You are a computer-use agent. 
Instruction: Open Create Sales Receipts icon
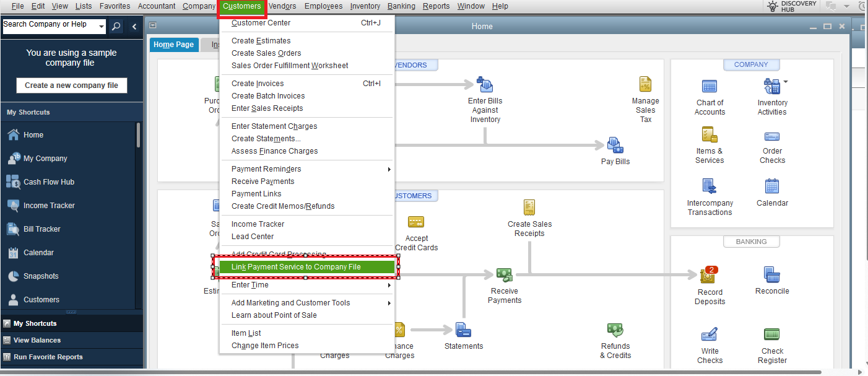click(529, 207)
